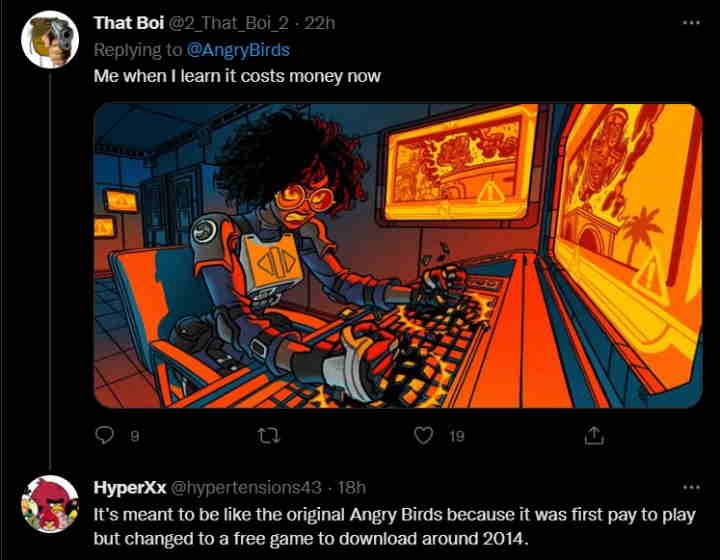Click the reply count number 9
720x560 pixels.
(134, 436)
